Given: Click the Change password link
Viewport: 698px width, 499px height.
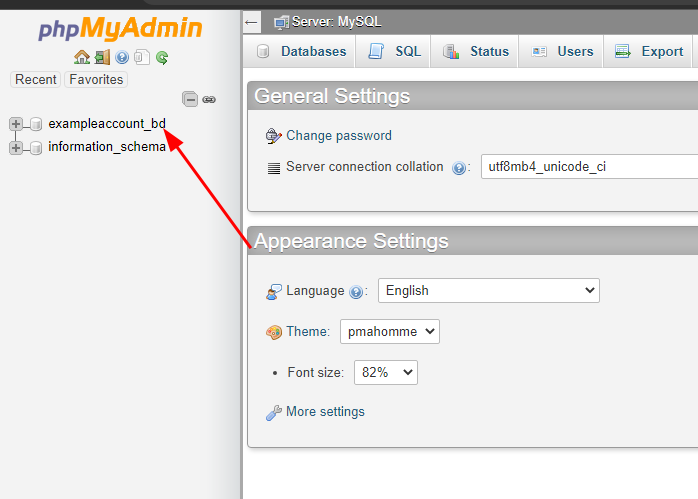Looking at the screenshot, I should 338,136.
